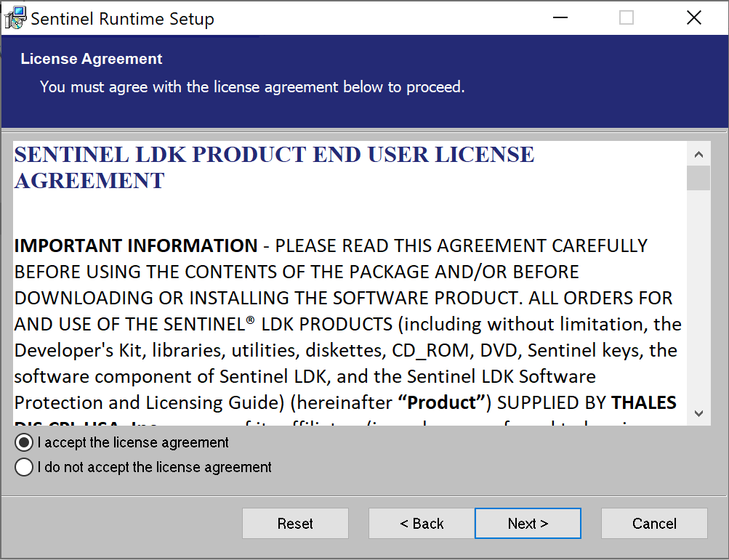The height and width of the screenshot is (560, 729).
Task: Click the license scrollbar down arrow
Action: (x=698, y=413)
